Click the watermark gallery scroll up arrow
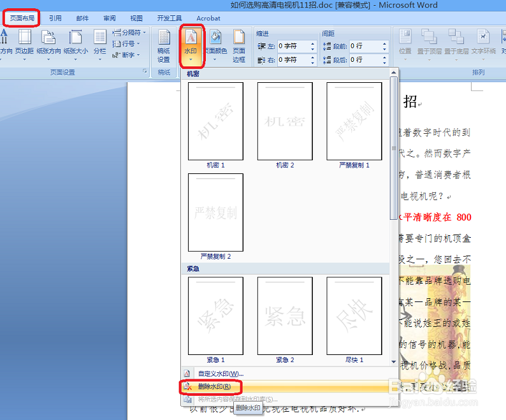Image resolution: width=506 pixels, height=420 pixels. tap(393, 72)
